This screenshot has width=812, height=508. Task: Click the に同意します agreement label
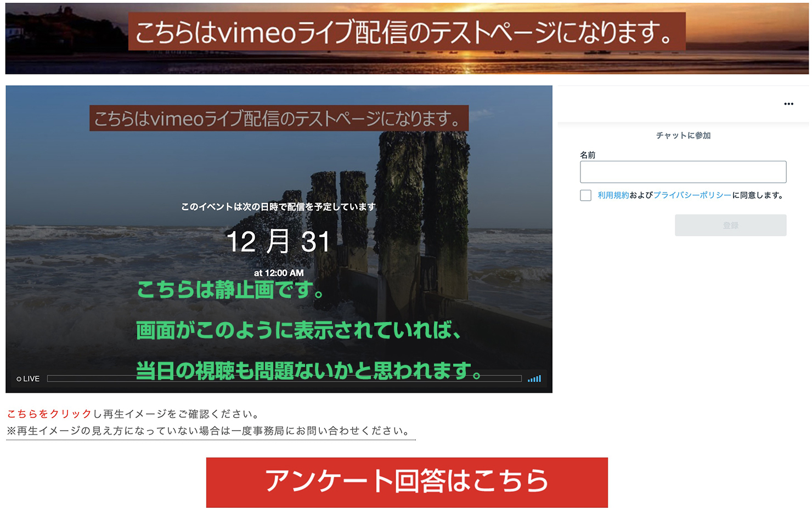click(x=758, y=195)
